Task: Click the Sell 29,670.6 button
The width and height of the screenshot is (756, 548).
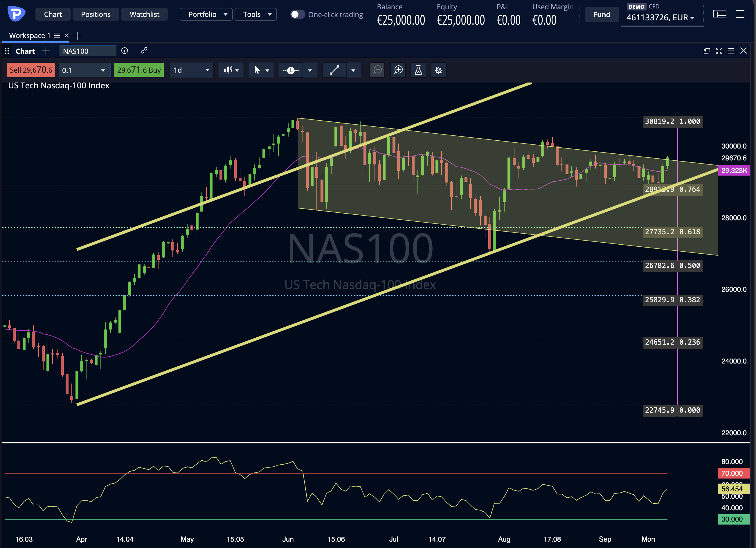Action: 31,70
